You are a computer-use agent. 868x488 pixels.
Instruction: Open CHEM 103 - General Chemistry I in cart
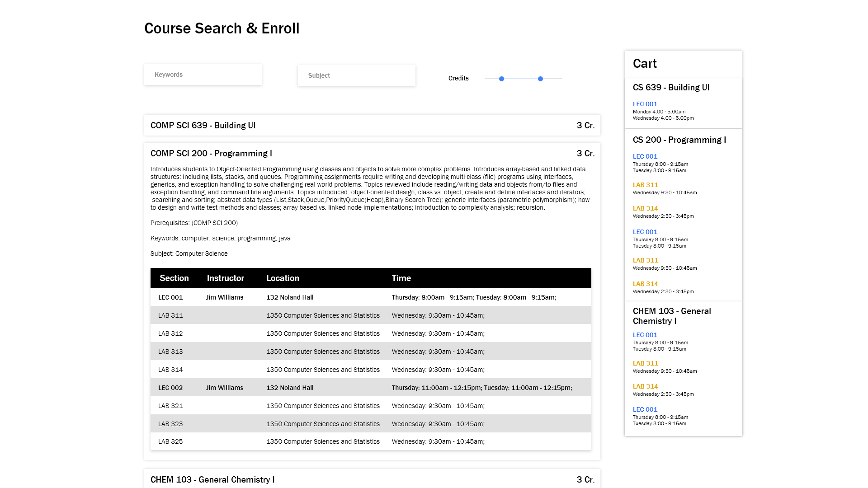pyautogui.click(x=672, y=316)
